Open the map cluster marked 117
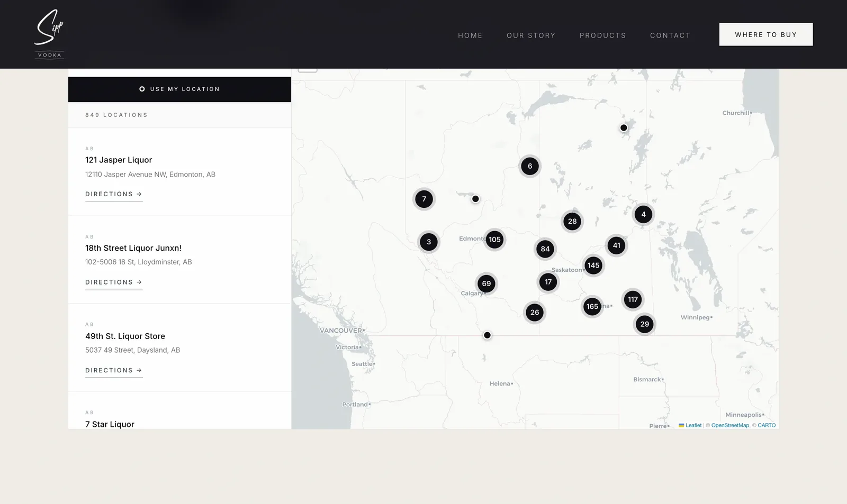The width and height of the screenshot is (847, 504). coord(633,300)
